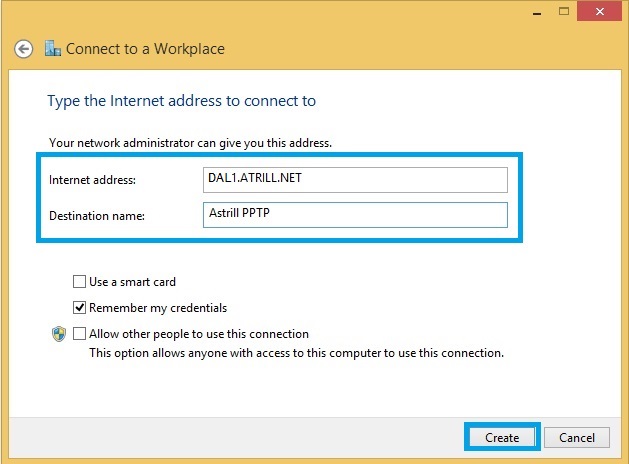Click the Connect to a Workplace icon
629x464 pixels.
pos(53,49)
